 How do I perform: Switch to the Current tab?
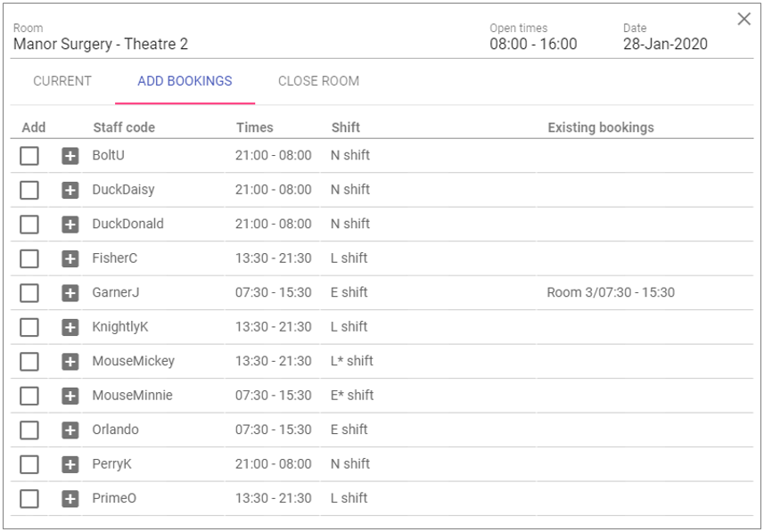(62, 81)
